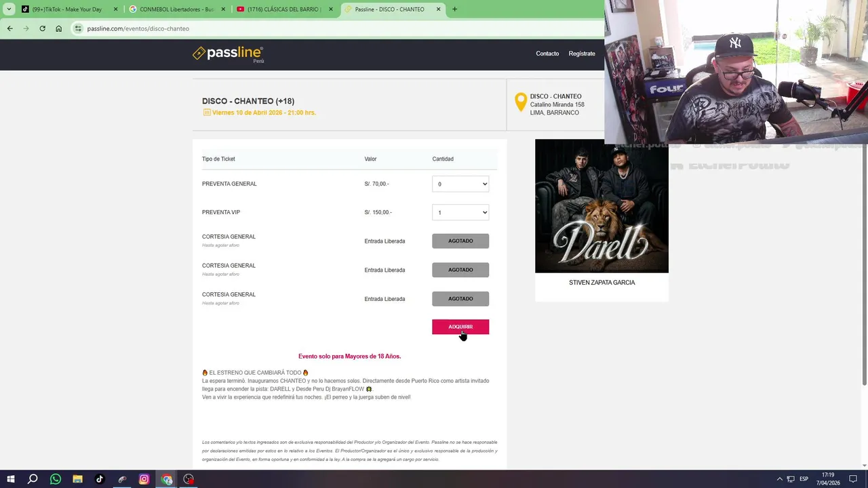
Task: Open WhatsApp from the taskbar
Action: tap(56, 479)
